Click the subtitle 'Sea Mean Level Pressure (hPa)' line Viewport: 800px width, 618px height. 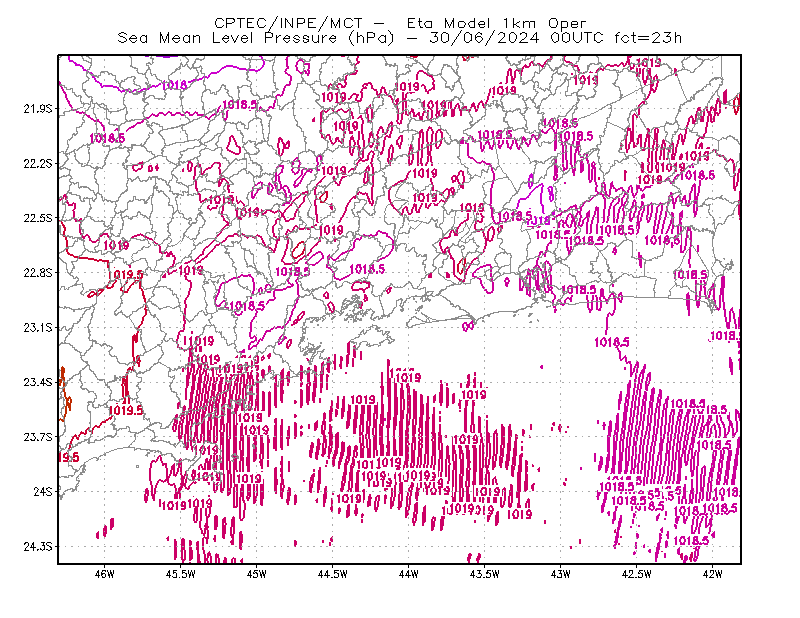(400, 38)
